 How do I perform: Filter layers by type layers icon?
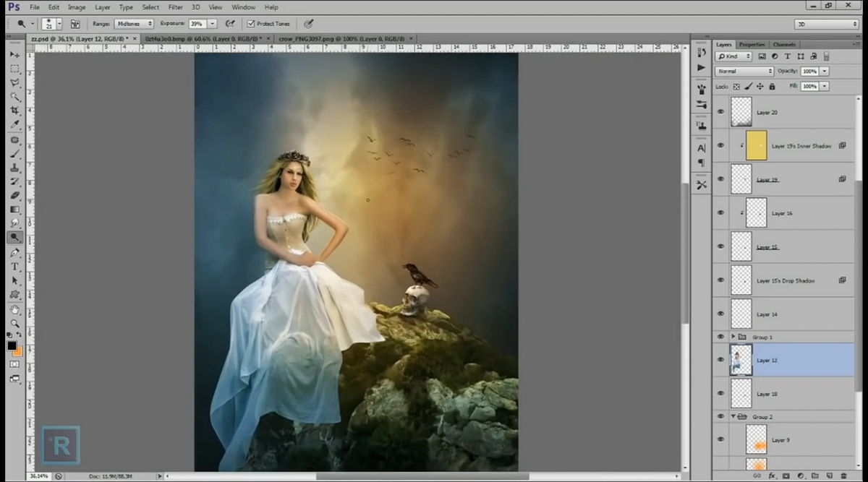(x=788, y=56)
